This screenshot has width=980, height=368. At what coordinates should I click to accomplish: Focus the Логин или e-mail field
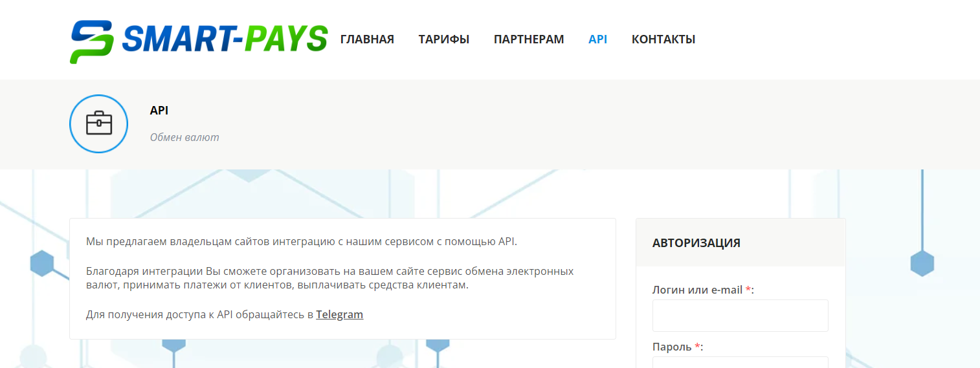741,316
